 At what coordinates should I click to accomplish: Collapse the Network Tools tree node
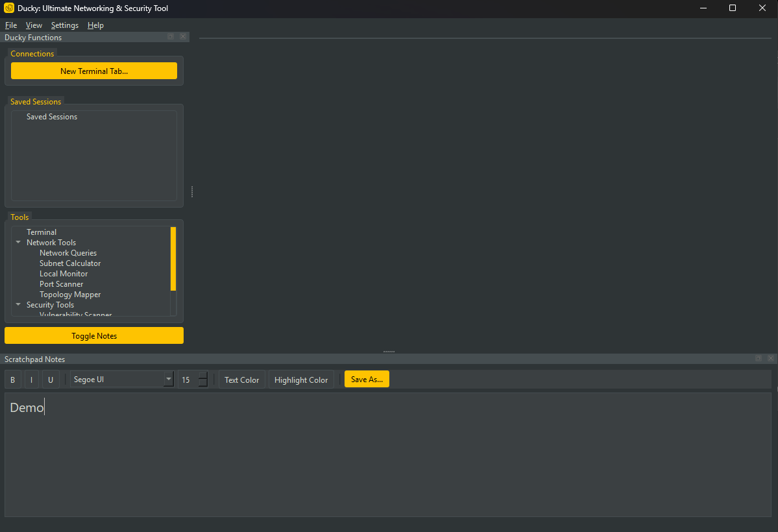tap(18, 243)
